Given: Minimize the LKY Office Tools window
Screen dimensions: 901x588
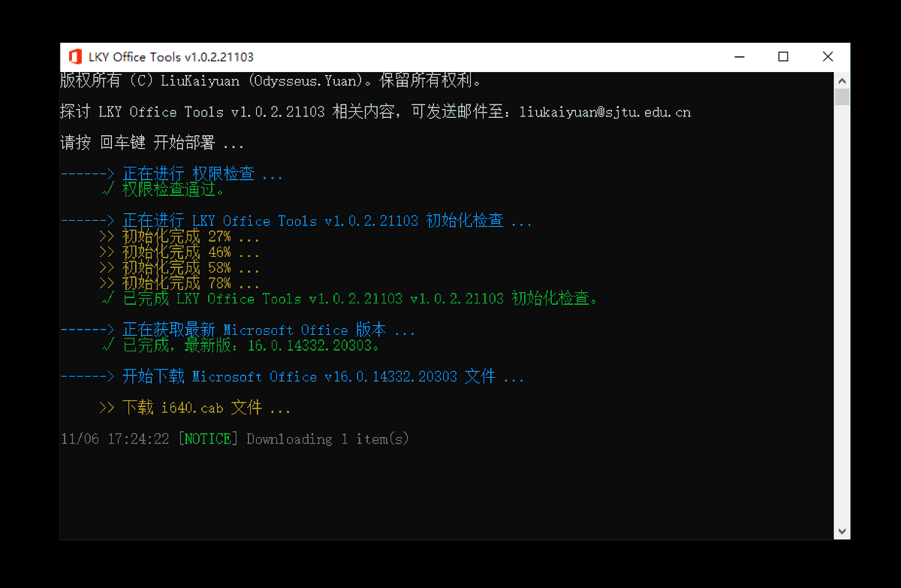Looking at the screenshot, I should pyautogui.click(x=740, y=57).
